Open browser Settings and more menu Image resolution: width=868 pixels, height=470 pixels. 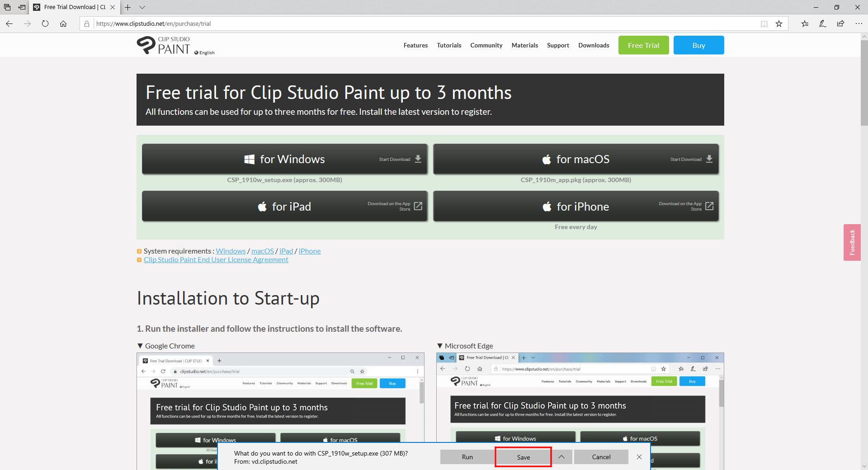point(859,23)
